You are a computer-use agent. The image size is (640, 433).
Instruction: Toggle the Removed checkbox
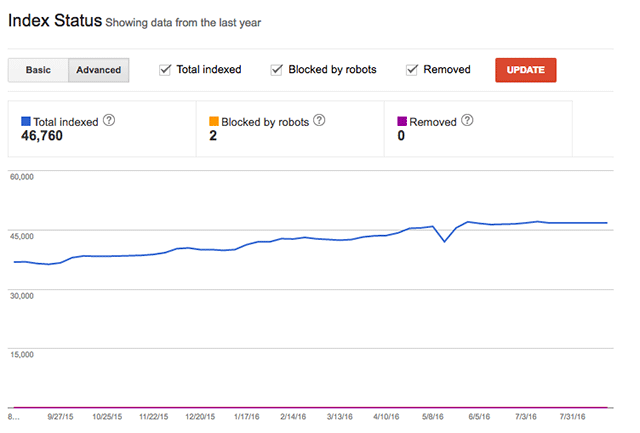point(412,70)
